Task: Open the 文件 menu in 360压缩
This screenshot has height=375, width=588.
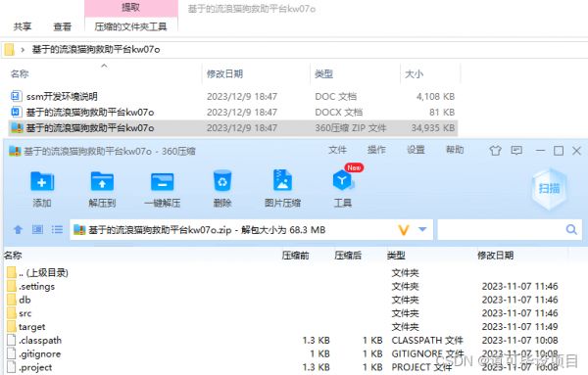Action: [x=337, y=150]
